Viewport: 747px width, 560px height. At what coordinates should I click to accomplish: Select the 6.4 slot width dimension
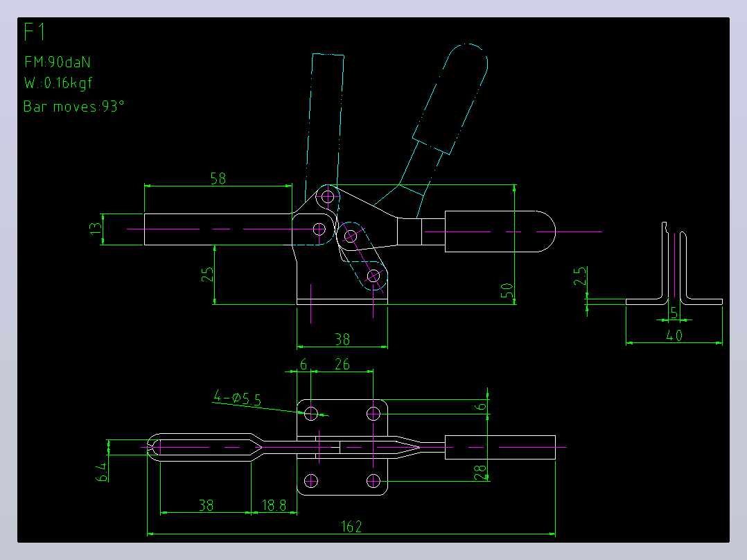coord(101,472)
